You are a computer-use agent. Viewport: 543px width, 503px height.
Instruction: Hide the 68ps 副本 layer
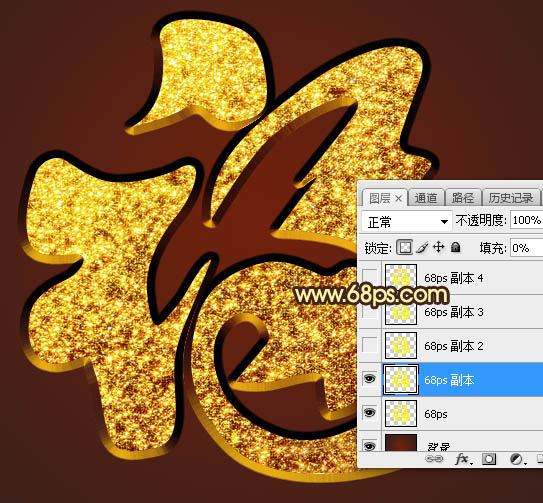370,379
